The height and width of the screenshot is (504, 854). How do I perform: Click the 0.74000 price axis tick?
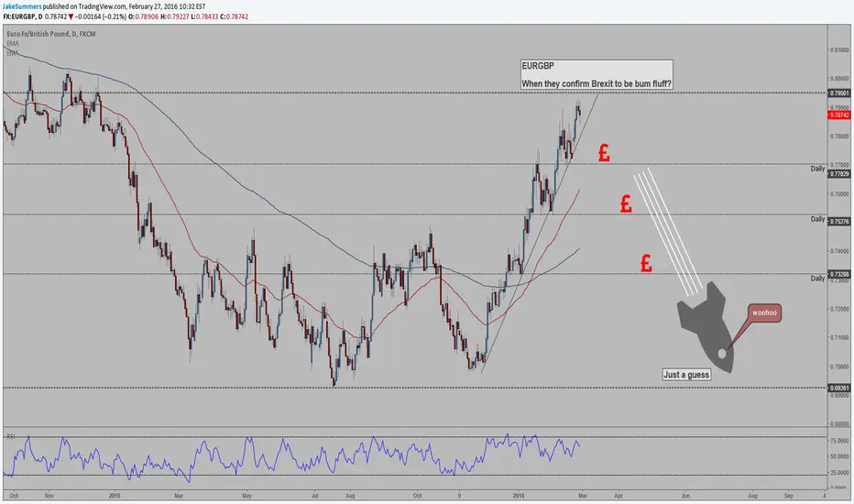click(839, 251)
